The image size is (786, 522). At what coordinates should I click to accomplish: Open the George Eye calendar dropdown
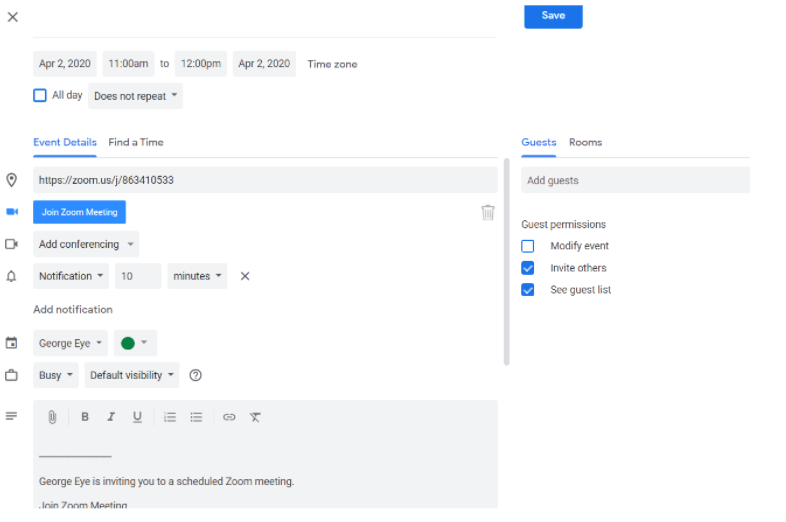[x=70, y=343]
